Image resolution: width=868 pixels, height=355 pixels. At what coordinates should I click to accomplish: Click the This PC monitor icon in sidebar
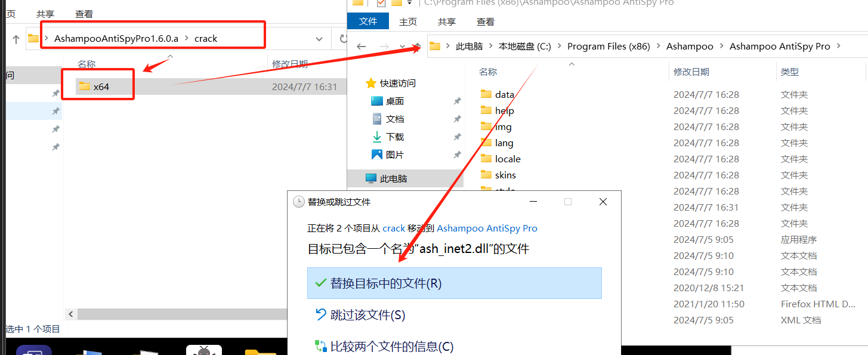371,178
